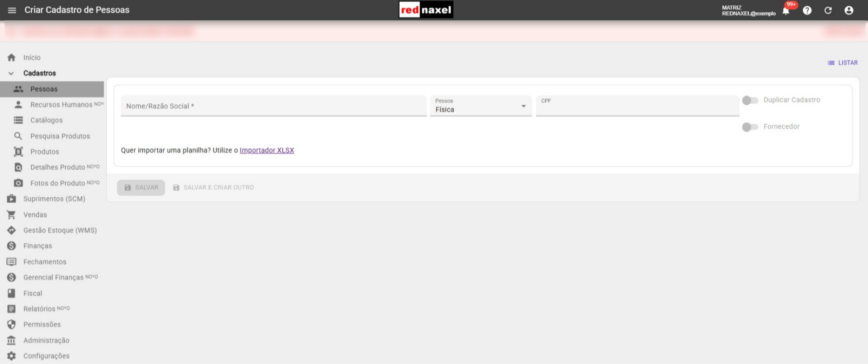This screenshot has width=868, height=364.
Task: Click the LISTAR button
Action: tap(843, 63)
